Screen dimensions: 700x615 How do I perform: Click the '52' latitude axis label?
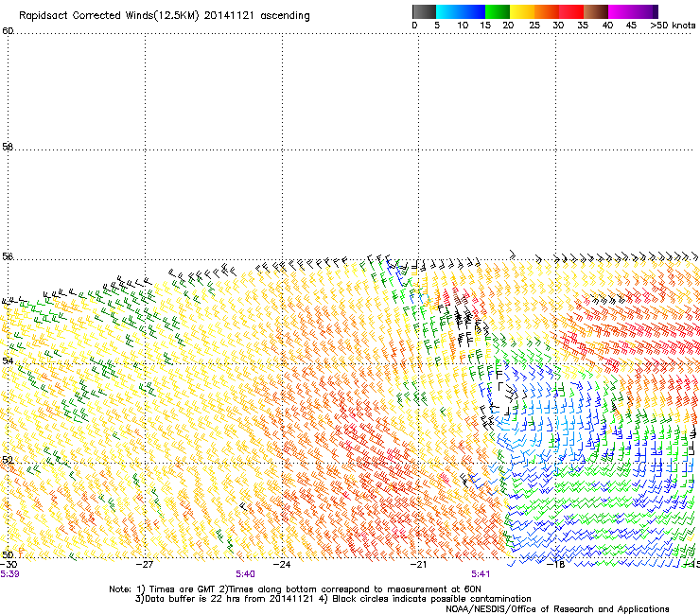click(8, 460)
